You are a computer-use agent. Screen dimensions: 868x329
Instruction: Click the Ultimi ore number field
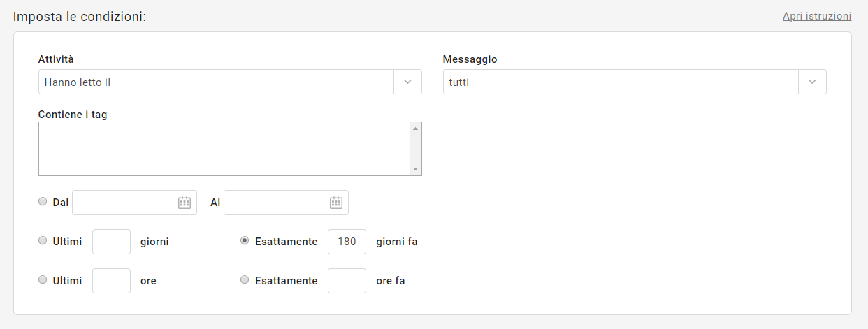pos(112,281)
